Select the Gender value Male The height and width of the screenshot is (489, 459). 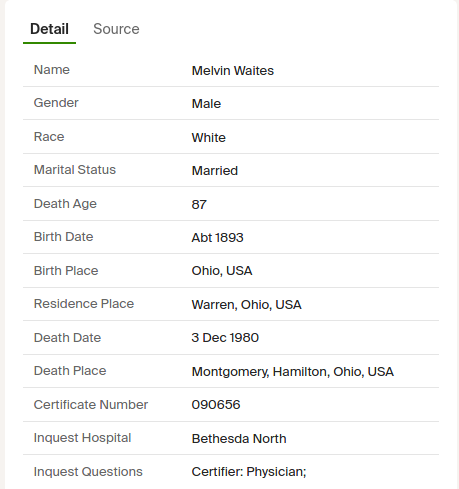(206, 104)
